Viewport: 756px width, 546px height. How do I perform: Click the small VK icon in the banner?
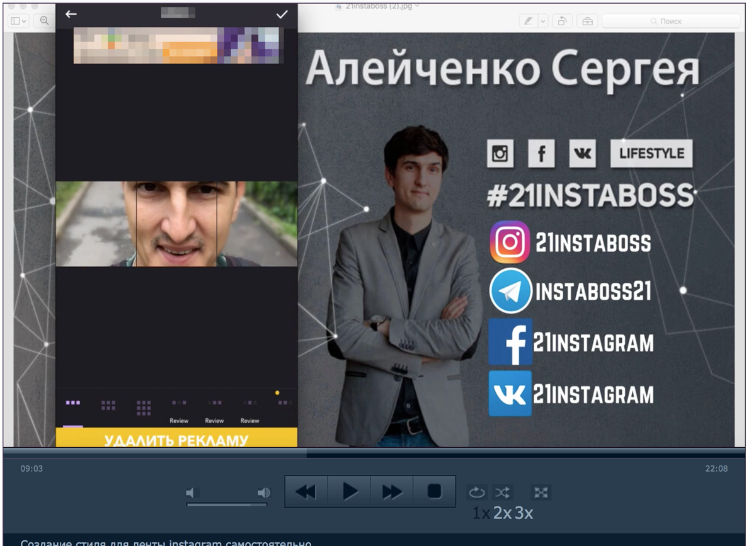coord(582,154)
